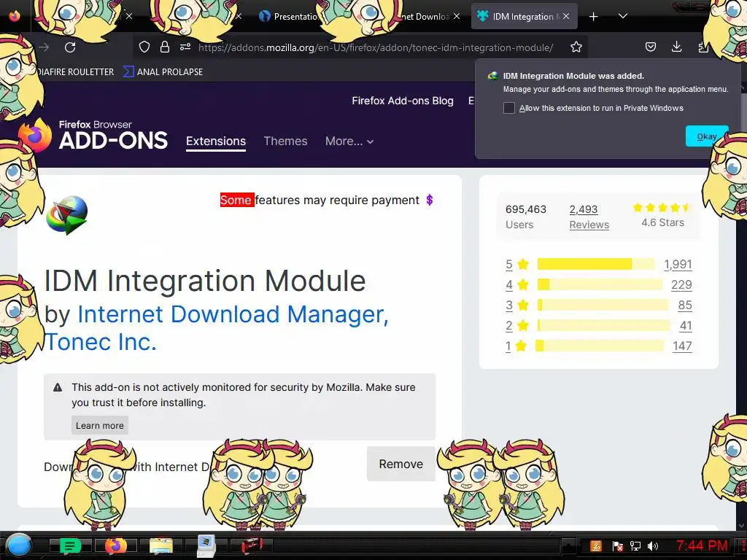This screenshot has width=747, height=560.
Task: Bookmark this page with the star icon
Action: tap(576, 47)
